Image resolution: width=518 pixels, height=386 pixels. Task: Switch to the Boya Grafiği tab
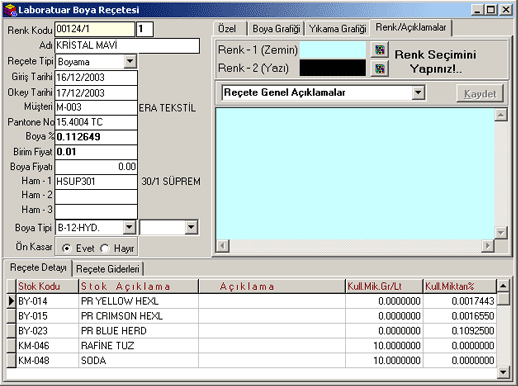(x=276, y=29)
